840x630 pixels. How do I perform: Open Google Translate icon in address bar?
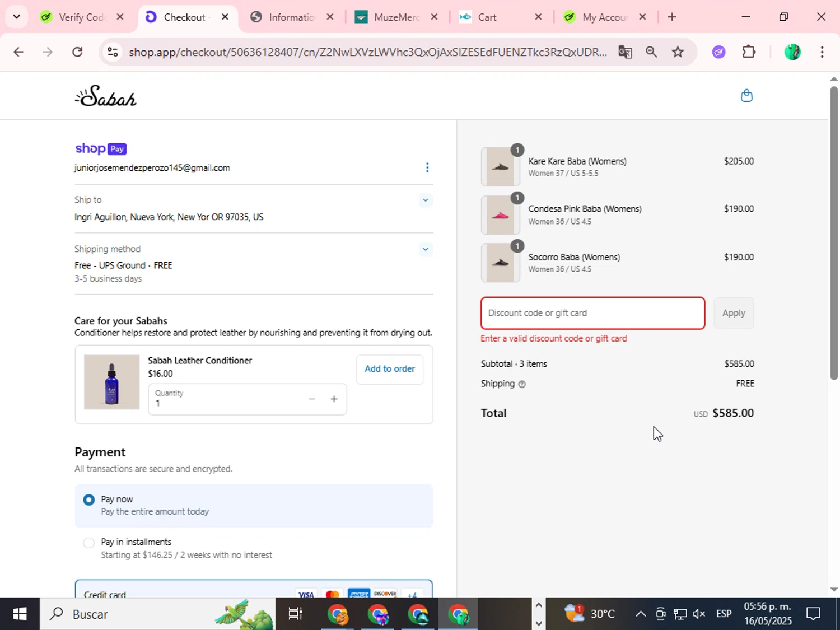[x=625, y=52]
